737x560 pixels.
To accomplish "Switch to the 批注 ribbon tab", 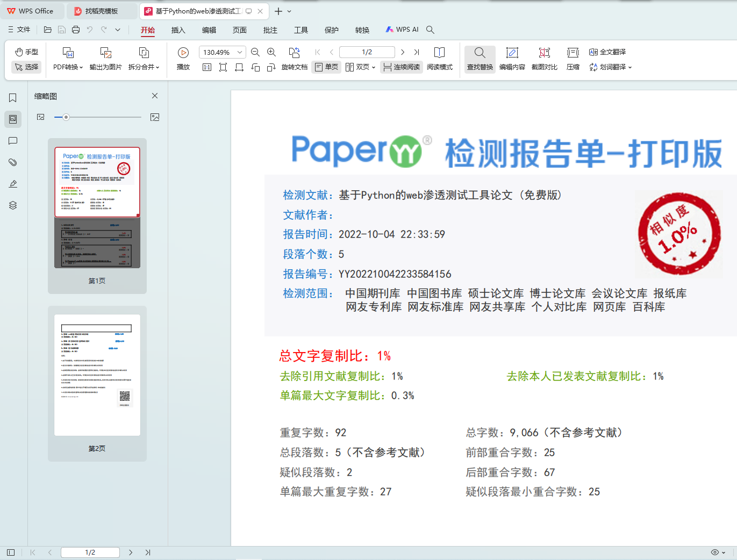I will [270, 30].
